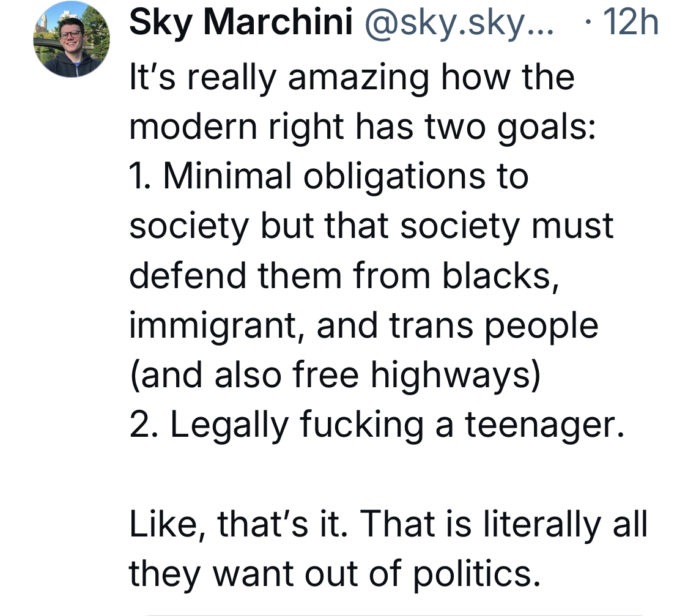Open the @sky.sky... handle link
The height and width of the screenshot is (616, 688).
pyautogui.click(x=459, y=23)
